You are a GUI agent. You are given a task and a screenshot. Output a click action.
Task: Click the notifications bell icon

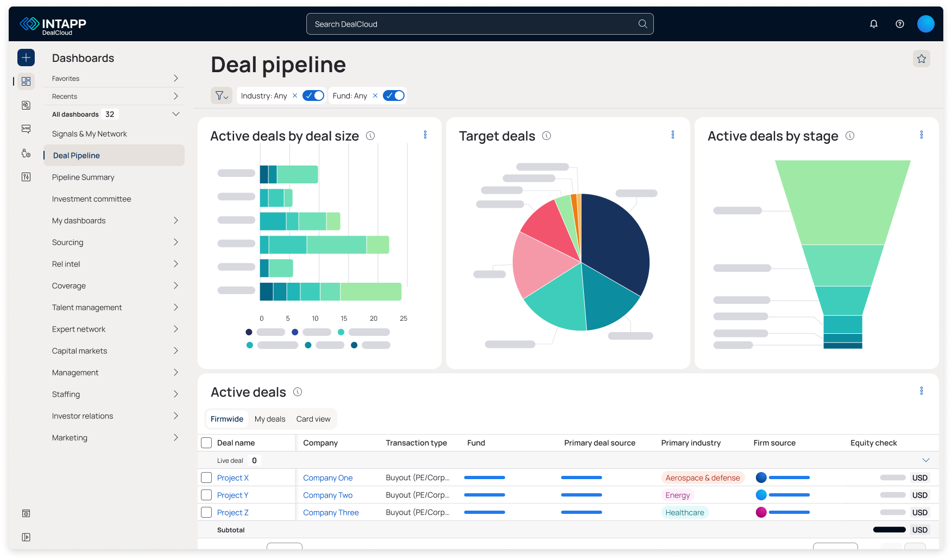[874, 23]
